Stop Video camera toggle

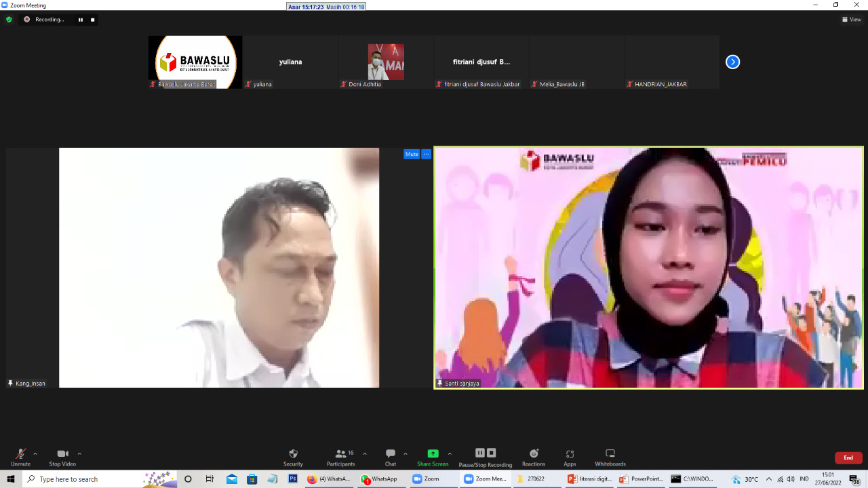pyautogui.click(x=62, y=457)
